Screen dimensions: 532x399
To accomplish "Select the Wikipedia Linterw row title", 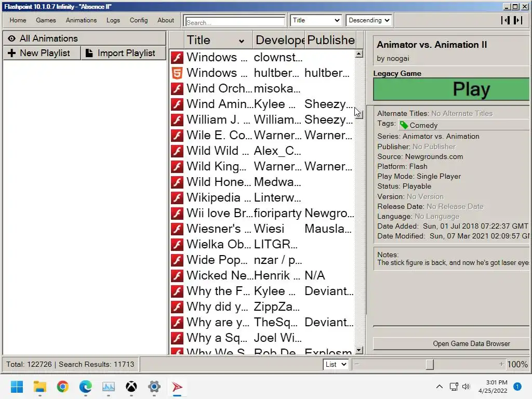I will (219, 197).
